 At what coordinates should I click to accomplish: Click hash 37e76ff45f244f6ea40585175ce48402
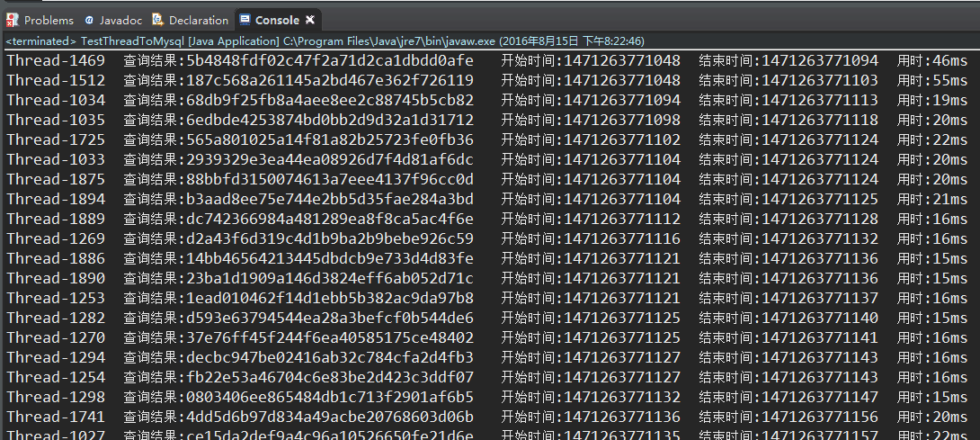pyautogui.click(x=330, y=337)
